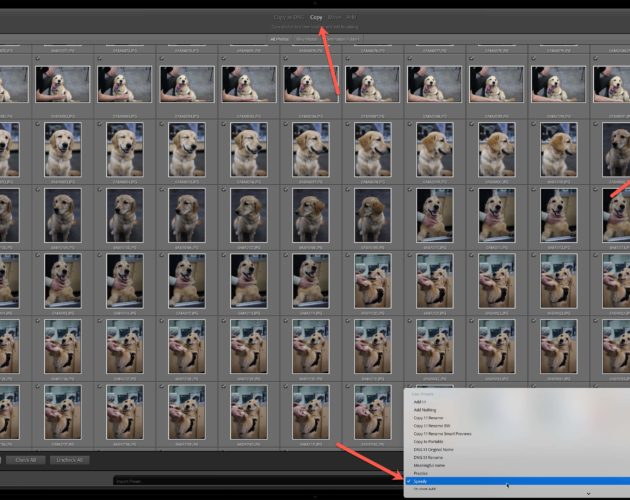Choose the Add Nothing preset

(x=425, y=410)
